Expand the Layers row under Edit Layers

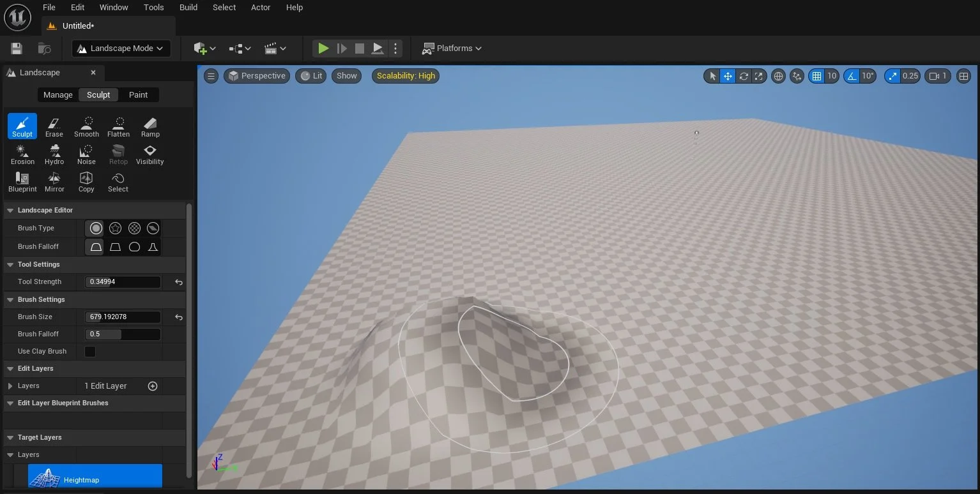click(10, 386)
